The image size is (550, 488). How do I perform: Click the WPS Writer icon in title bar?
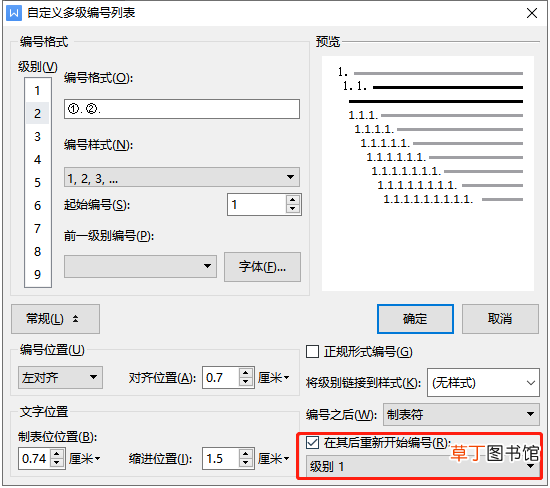coord(14,14)
